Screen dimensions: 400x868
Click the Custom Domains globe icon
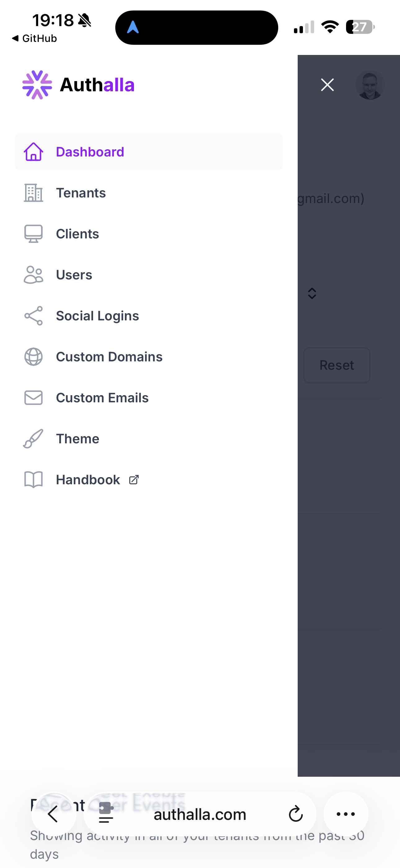[33, 356]
